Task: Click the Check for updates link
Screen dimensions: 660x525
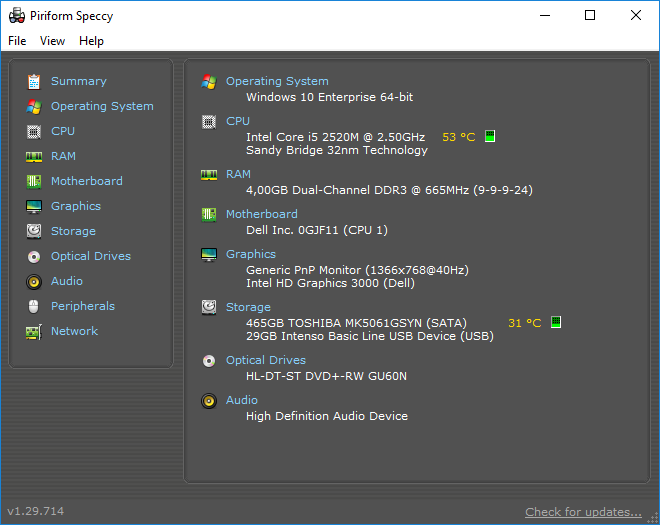Action: click(583, 512)
